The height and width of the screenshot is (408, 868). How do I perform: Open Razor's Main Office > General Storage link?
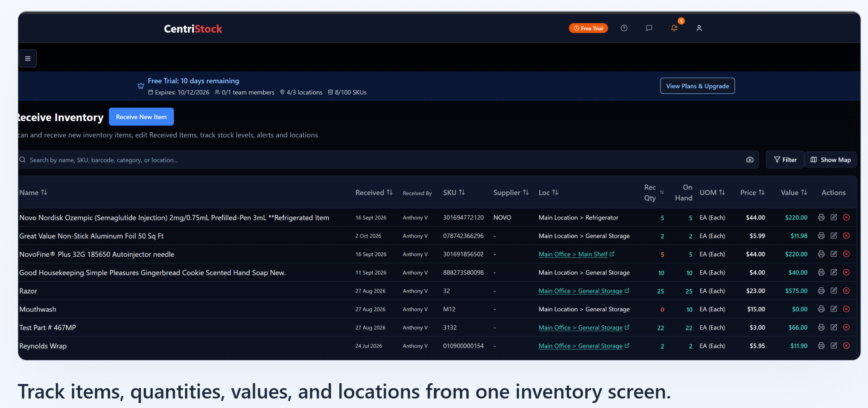pos(584,291)
